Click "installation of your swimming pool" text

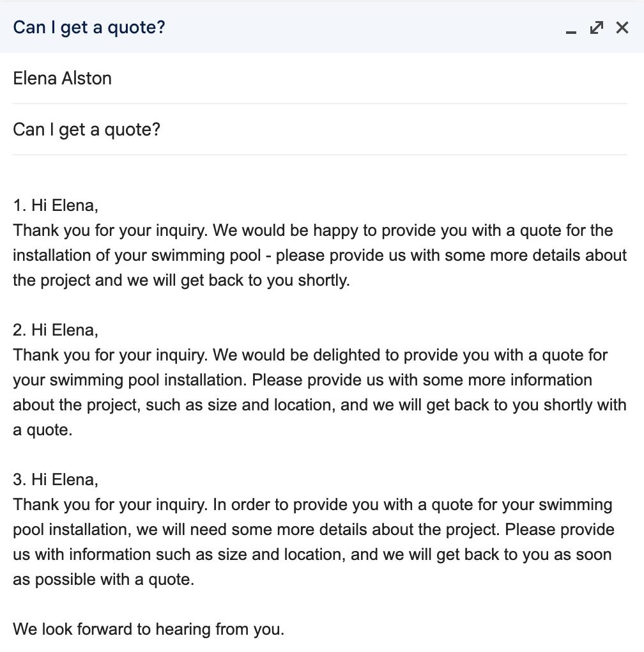[137, 255]
